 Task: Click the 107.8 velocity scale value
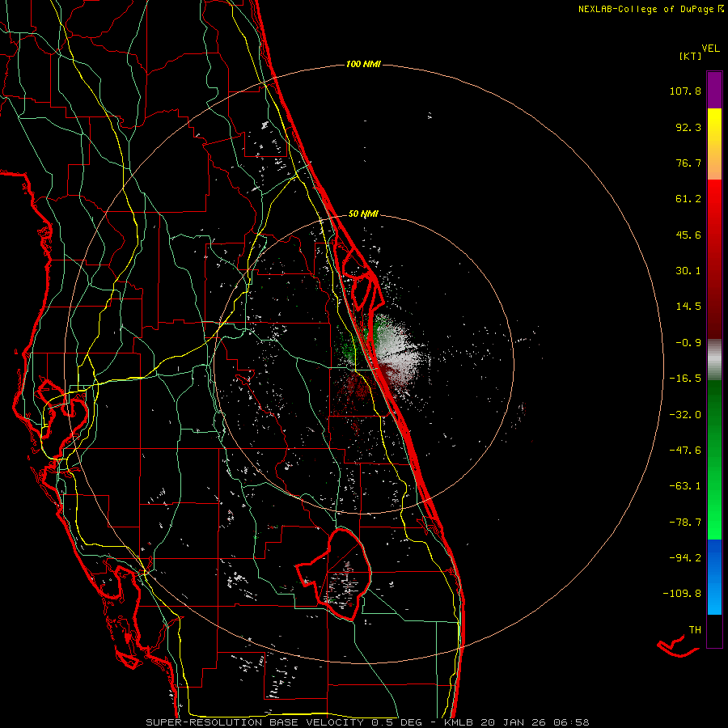coord(685,91)
